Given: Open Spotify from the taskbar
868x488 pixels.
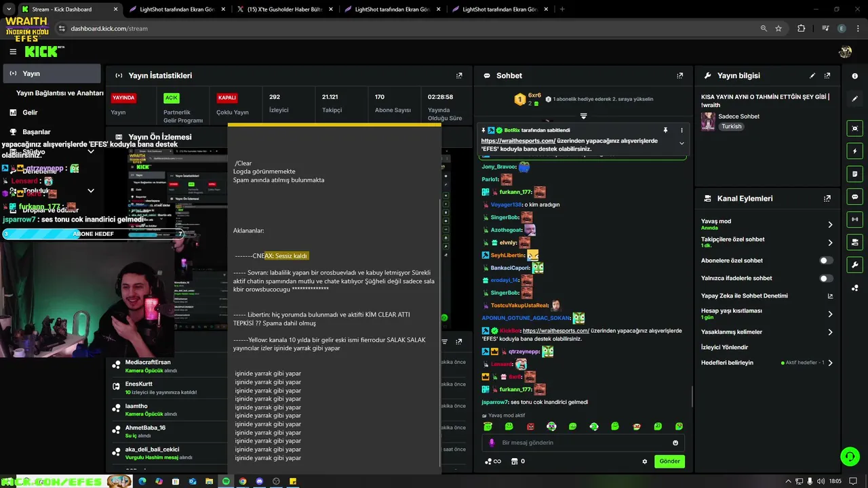Looking at the screenshot, I should click(x=226, y=481).
